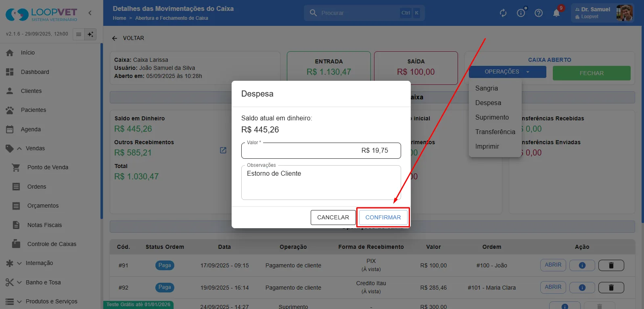Open the help question mark icon
This screenshot has width=644, height=309.
[x=539, y=13]
